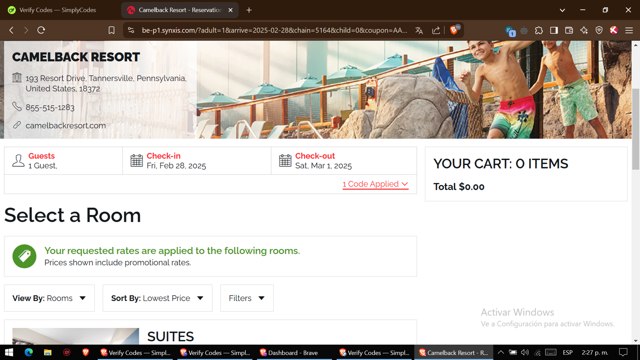Image resolution: width=640 pixels, height=360 pixels.
Task: Click the taskbar clock 2:27 p.m.
Action: 595,353
